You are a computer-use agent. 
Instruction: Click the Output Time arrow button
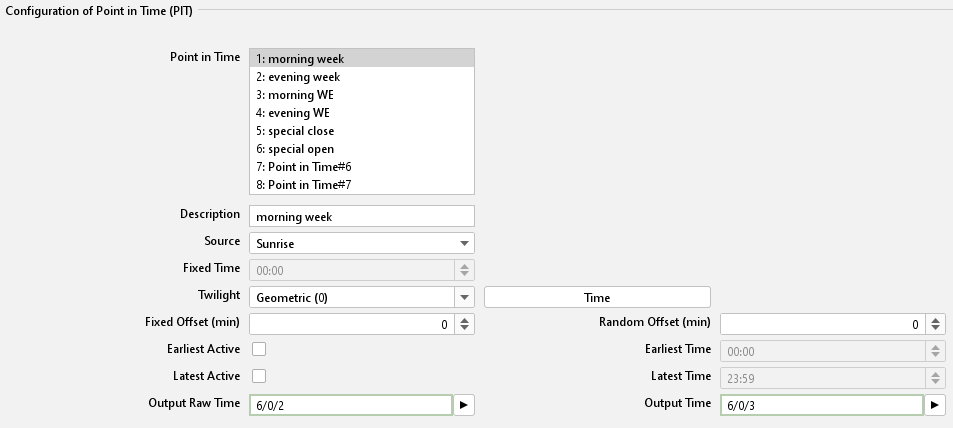pyautogui.click(x=934, y=405)
